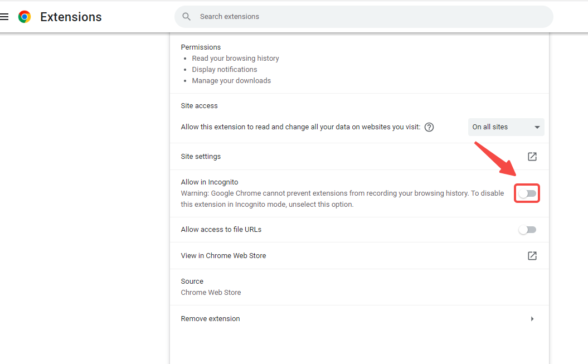Click the Site settings label

201,157
